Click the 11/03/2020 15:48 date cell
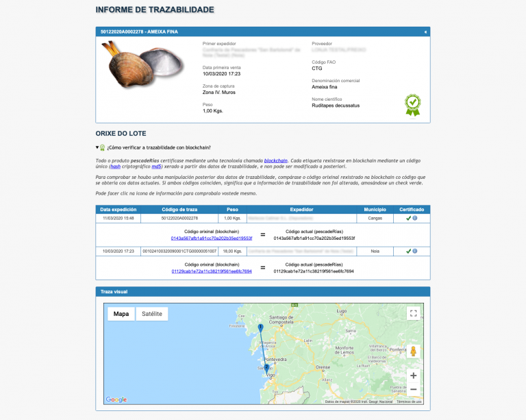This screenshot has height=420, width=526. tap(118, 218)
